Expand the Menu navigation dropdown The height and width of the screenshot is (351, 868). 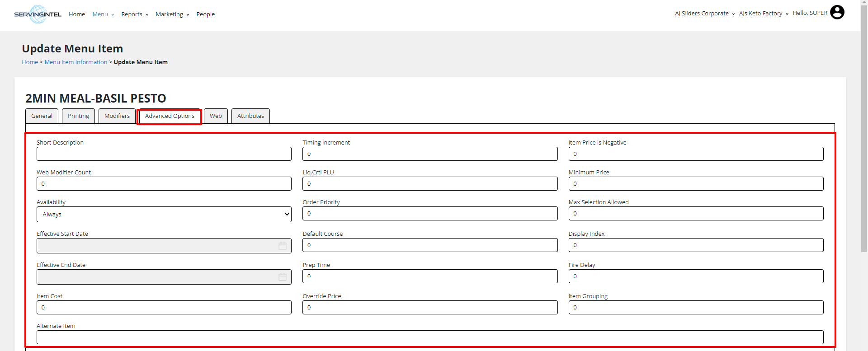(x=103, y=14)
